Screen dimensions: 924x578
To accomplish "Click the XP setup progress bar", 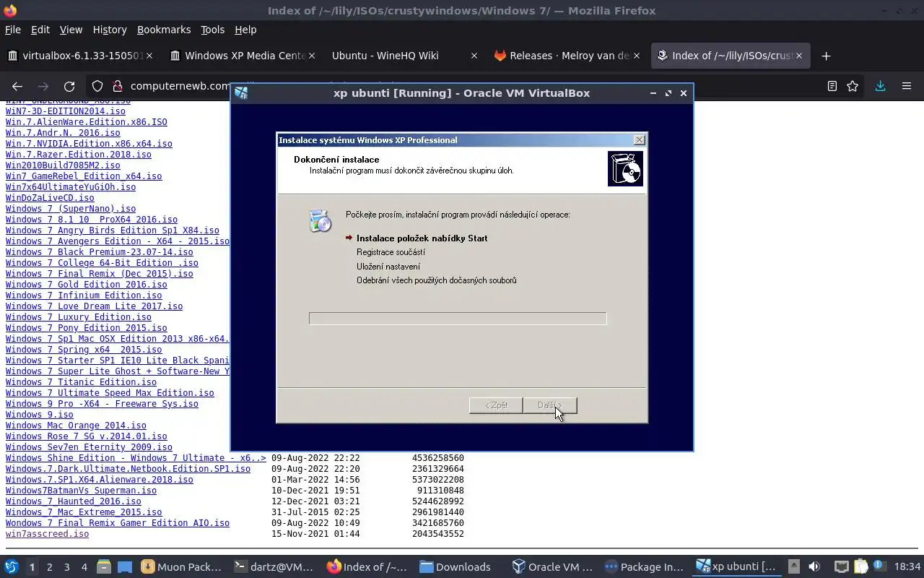I will point(458,319).
